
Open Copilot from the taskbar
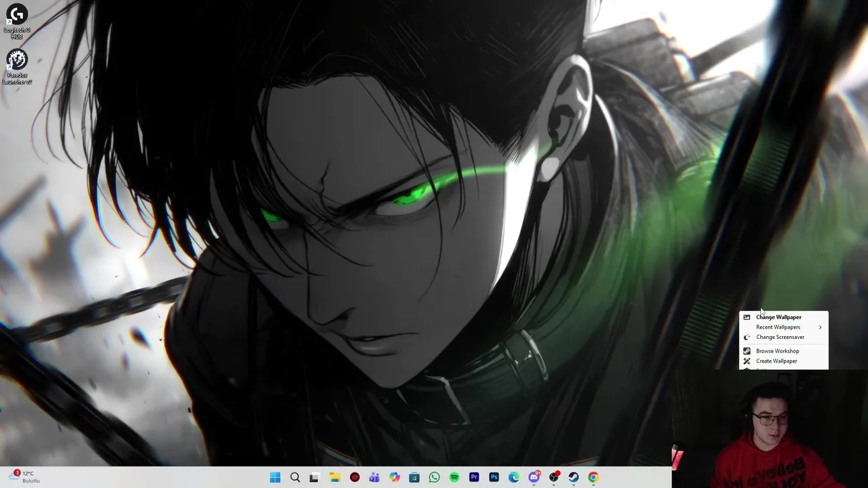(x=395, y=477)
